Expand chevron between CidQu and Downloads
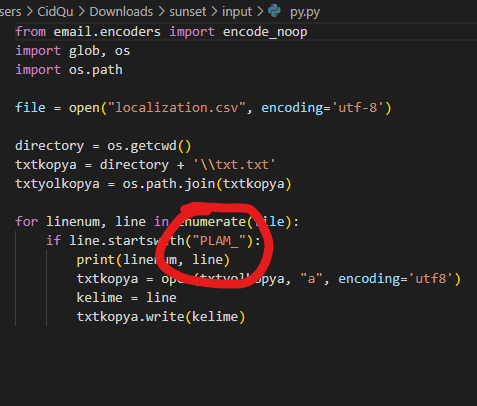 click(x=81, y=12)
